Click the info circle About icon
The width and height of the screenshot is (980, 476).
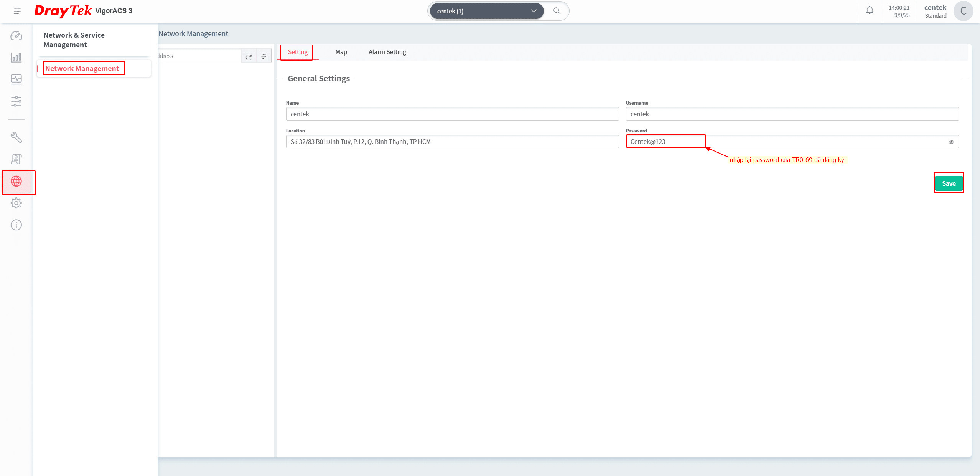(16, 225)
